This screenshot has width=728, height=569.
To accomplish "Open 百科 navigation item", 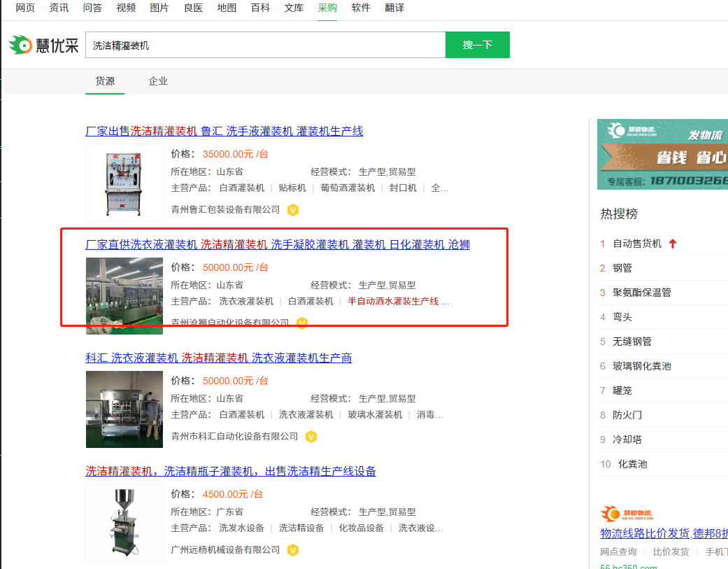I will coord(260,8).
